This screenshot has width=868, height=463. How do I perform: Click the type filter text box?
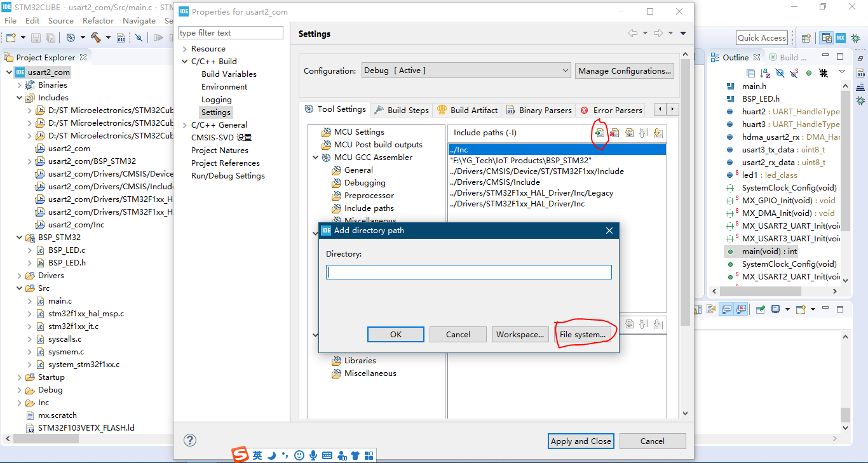point(230,33)
